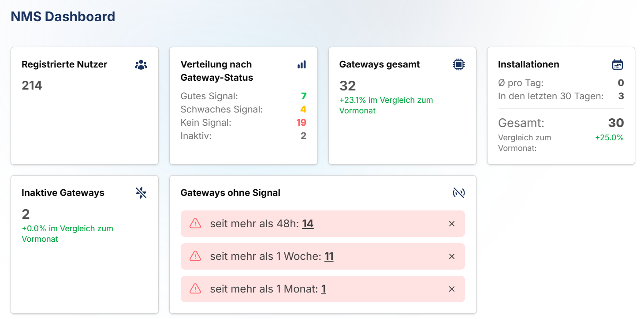The width and height of the screenshot is (644, 319).
Task: Open the 14 gateways link for 48h
Action: [x=308, y=224]
